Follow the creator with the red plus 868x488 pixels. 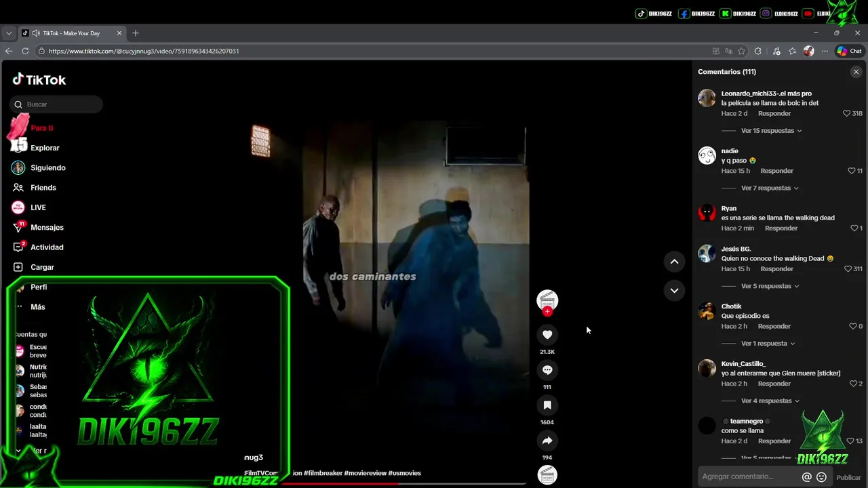click(x=547, y=311)
